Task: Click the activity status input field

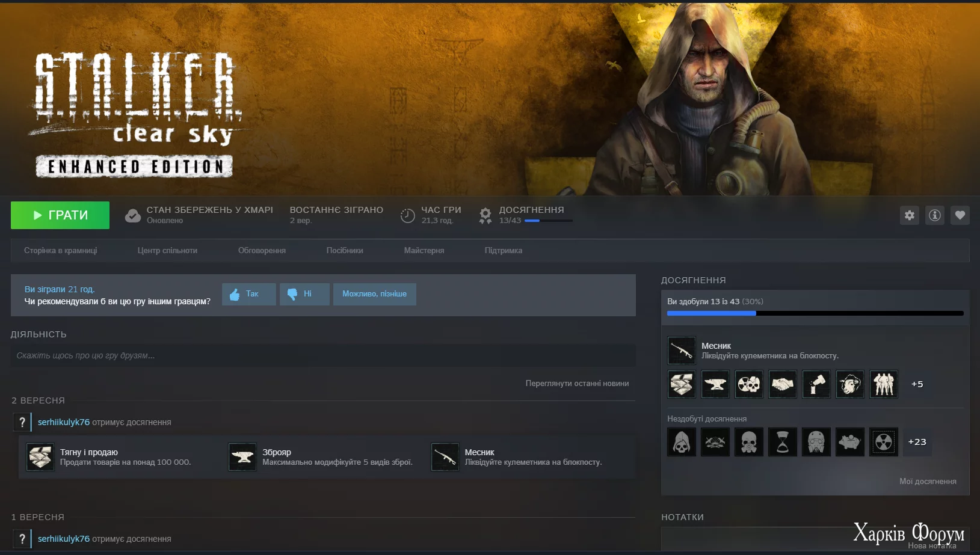Action: [x=323, y=355]
